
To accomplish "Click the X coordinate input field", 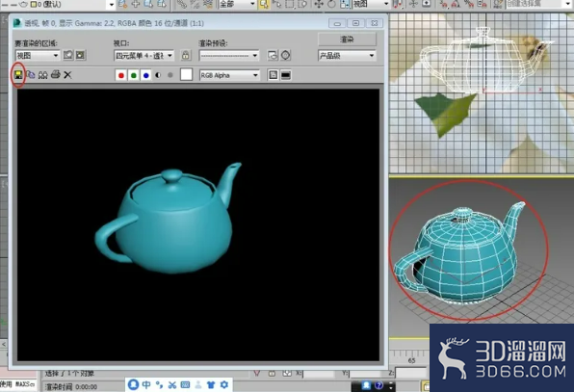I will [x=319, y=374].
